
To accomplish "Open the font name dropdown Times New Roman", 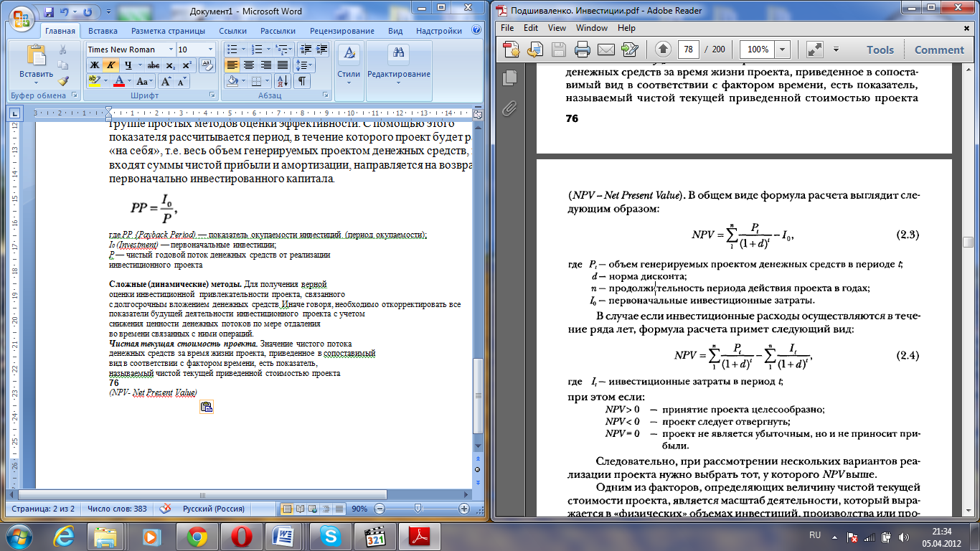I will coord(171,50).
